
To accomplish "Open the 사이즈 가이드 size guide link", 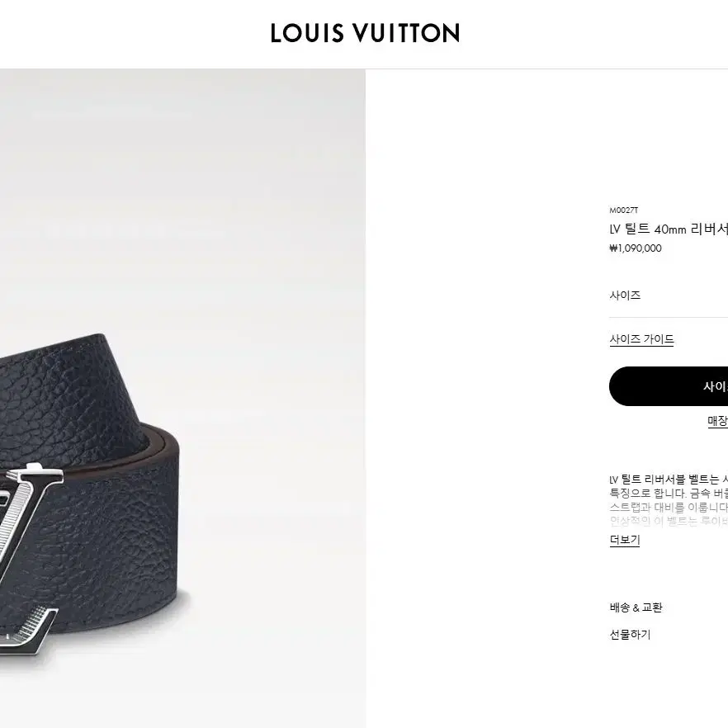I will [x=641, y=339].
